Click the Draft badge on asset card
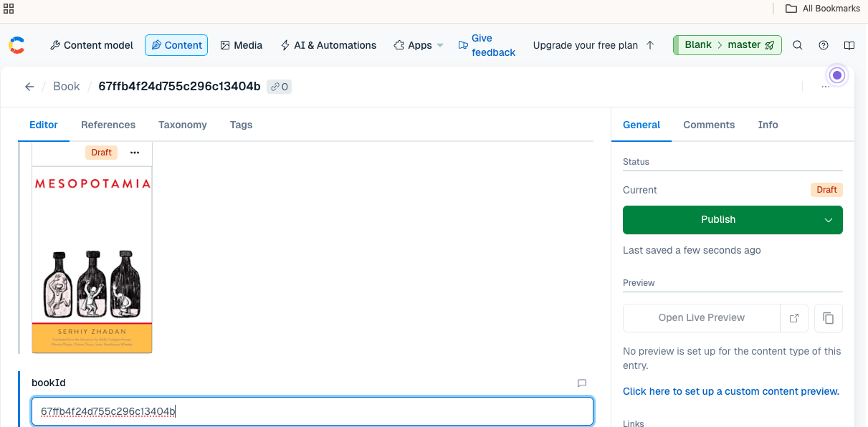 102,153
